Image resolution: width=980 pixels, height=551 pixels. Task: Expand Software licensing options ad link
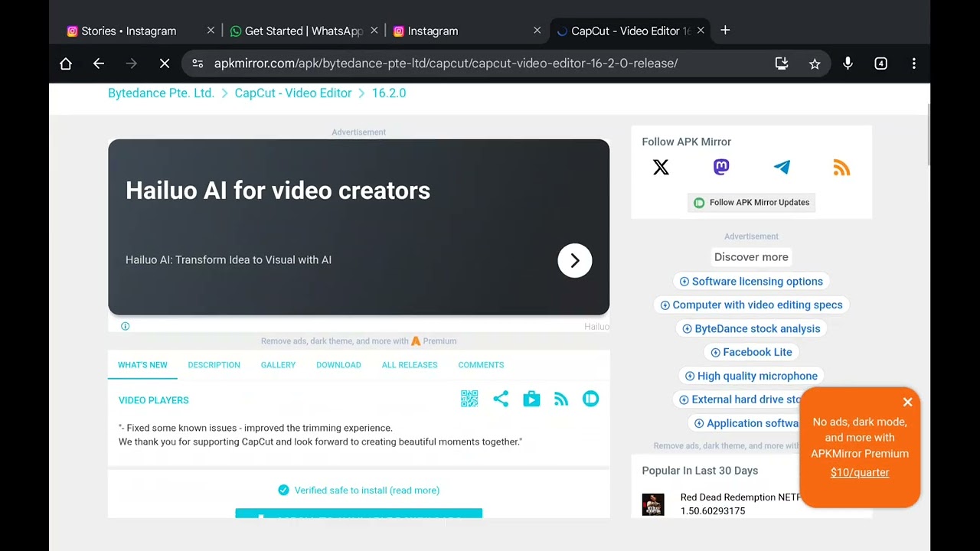(x=751, y=282)
